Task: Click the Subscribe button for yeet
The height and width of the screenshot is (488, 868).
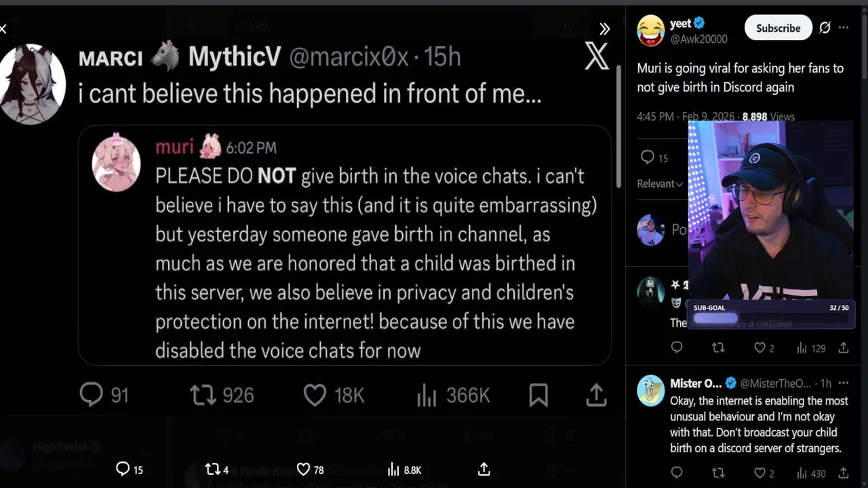Action: (778, 28)
